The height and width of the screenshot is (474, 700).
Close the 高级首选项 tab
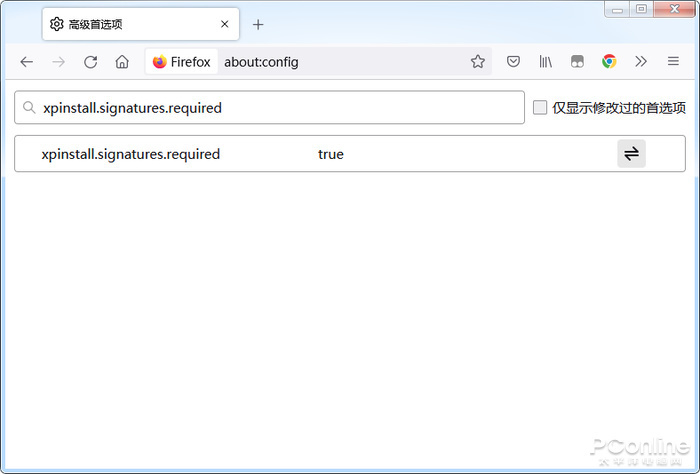pyautogui.click(x=225, y=24)
